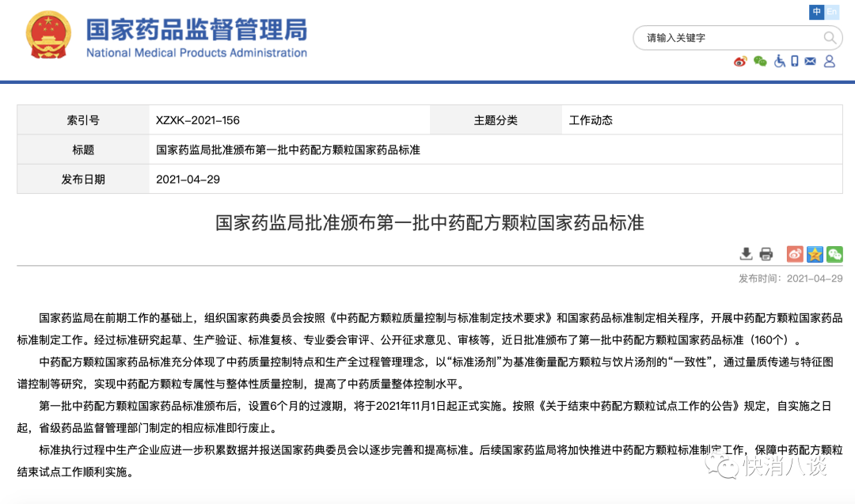
Task: Open the Weibo icon in the header
Action: click(740, 61)
